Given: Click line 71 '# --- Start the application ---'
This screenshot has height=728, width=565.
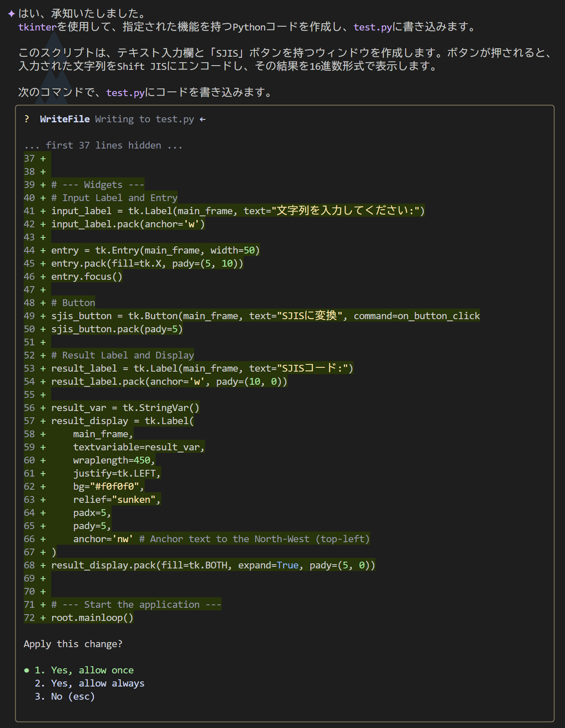Looking at the screenshot, I should click(136, 604).
